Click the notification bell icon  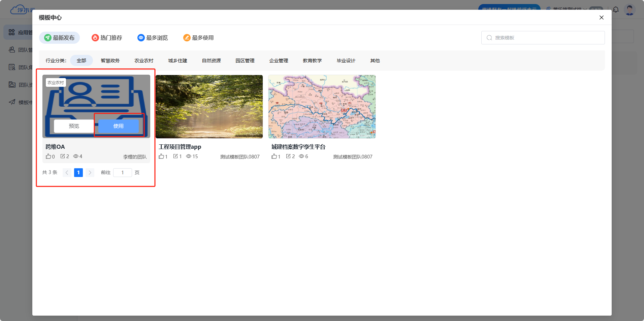click(616, 9)
